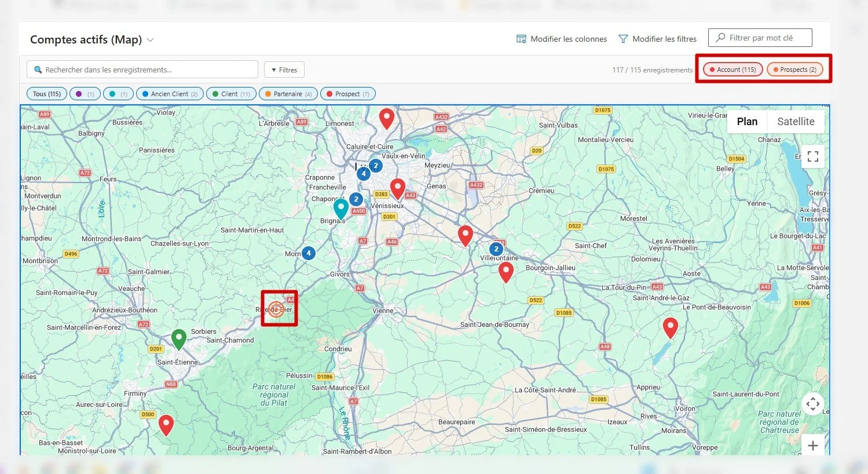Toggle the teal unnamed (1) filter chip
This screenshot has height=474, width=868.
click(x=118, y=94)
